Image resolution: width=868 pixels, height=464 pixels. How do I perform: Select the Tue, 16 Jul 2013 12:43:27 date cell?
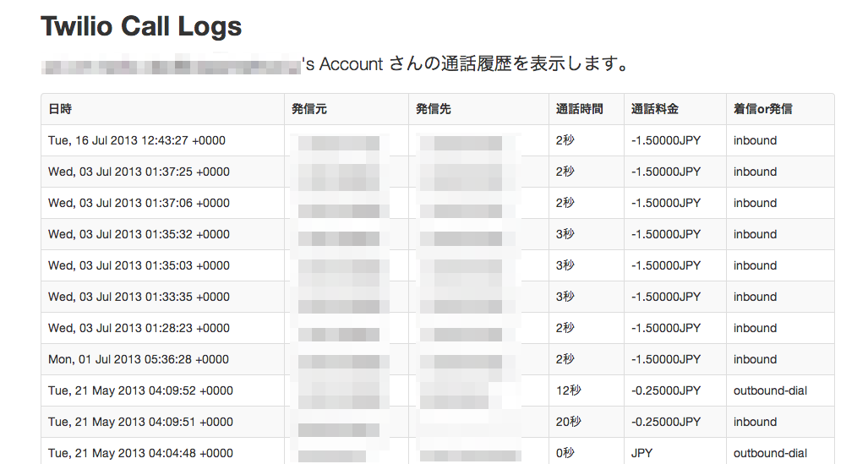tap(137, 140)
